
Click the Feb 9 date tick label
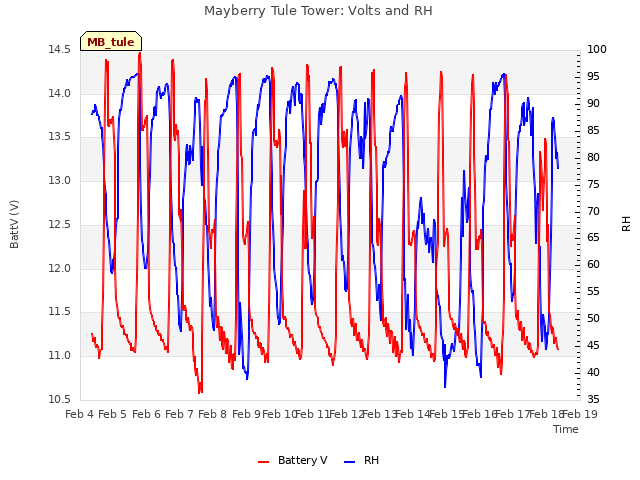(246, 414)
